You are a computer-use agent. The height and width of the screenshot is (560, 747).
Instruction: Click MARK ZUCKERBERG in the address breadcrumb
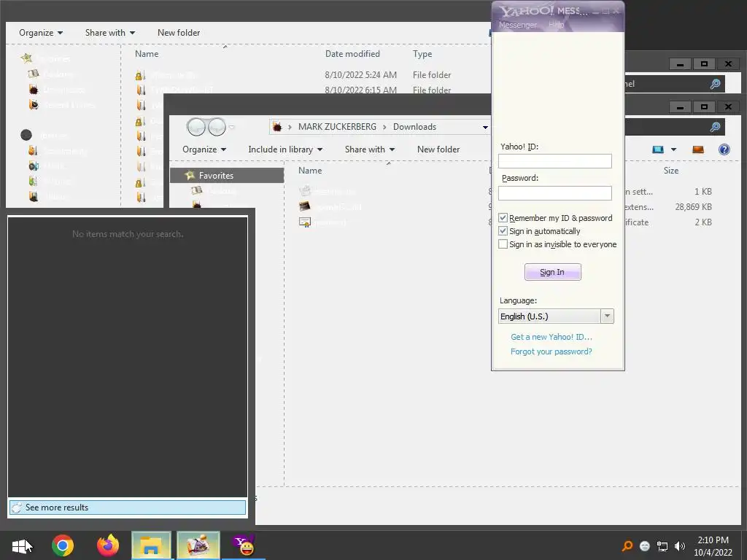click(x=337, y=127)
